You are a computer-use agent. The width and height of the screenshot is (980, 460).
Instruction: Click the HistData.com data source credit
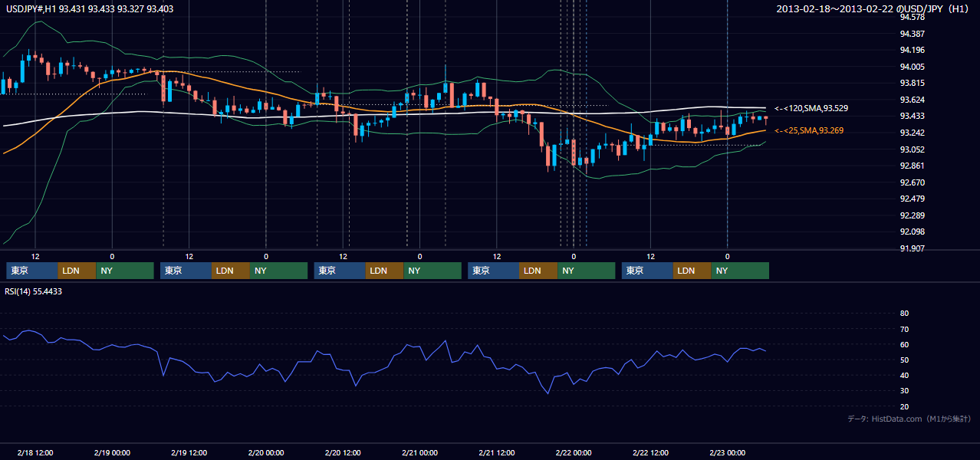(909, 419)
